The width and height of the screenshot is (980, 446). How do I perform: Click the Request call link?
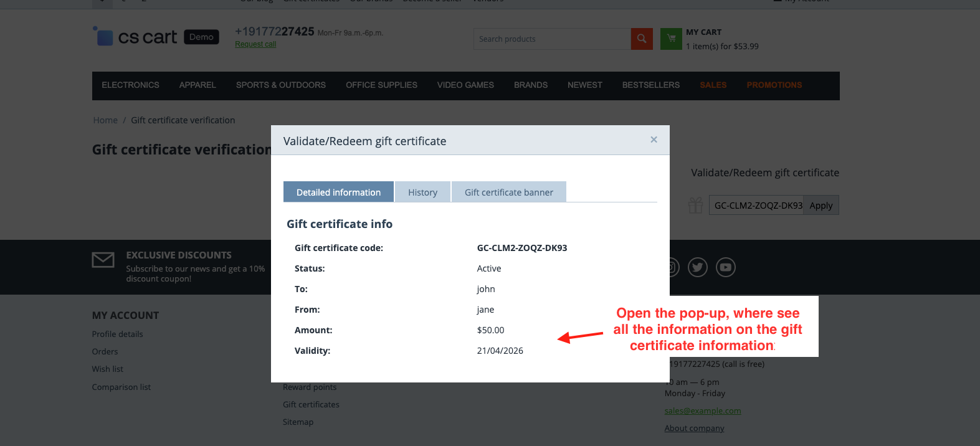tap(255, 44)
